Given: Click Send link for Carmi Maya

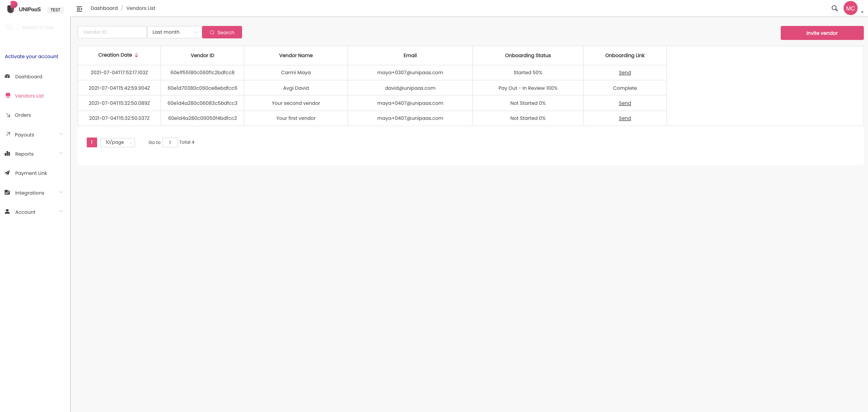Looking at the screenshot, I should coord(624,73).
